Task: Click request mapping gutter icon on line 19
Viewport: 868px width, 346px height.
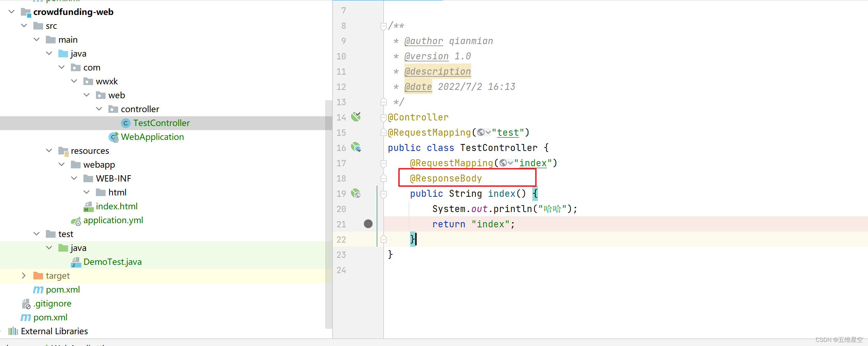Action: coord(356,193)
